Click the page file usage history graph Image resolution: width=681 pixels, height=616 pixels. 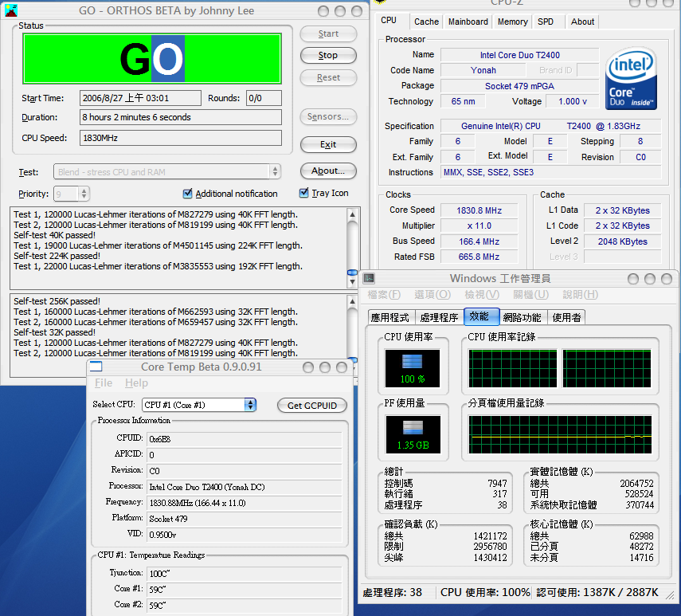click(x=560, y=434)
